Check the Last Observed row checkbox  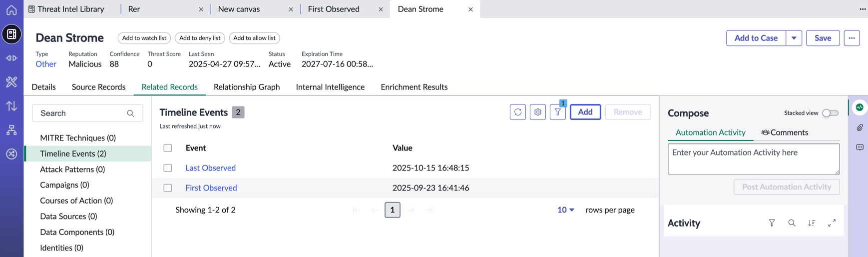tap(168, 168)
